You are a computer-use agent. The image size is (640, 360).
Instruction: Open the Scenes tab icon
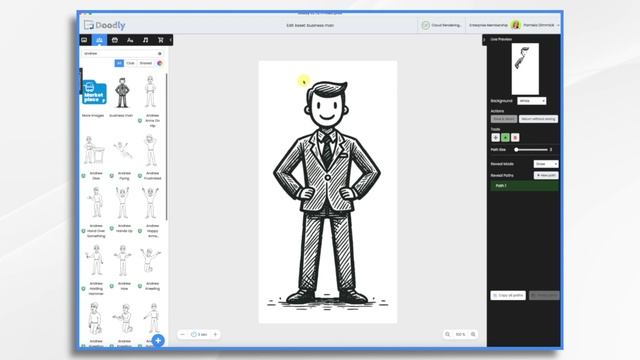coord(84,40)
